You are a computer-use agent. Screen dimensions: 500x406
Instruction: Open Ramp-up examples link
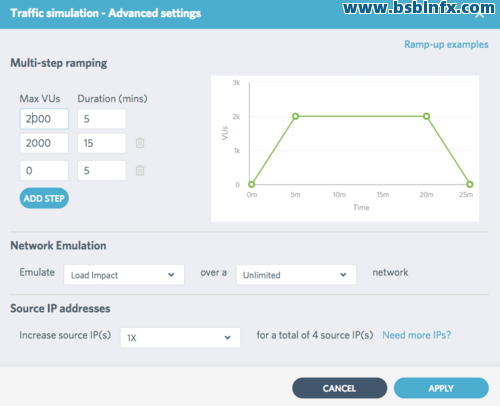coord(446,44)
